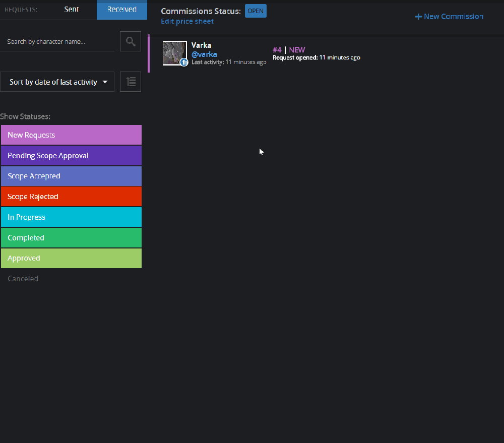Switch to the Sent requests tab
This screenshot has height=443, width=504.
click(72, 10)
